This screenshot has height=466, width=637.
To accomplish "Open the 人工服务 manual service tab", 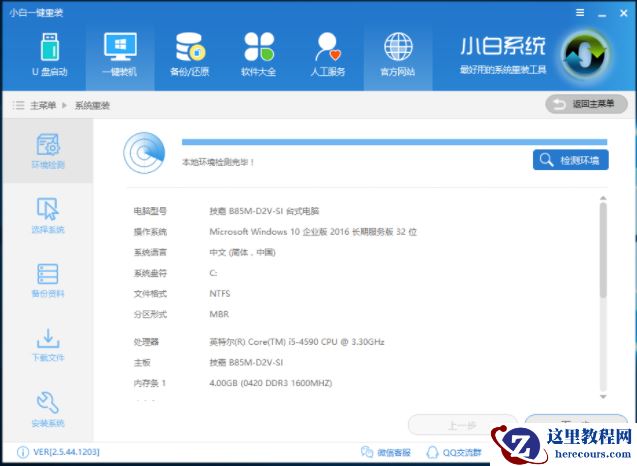I will [x=328, y=55].
